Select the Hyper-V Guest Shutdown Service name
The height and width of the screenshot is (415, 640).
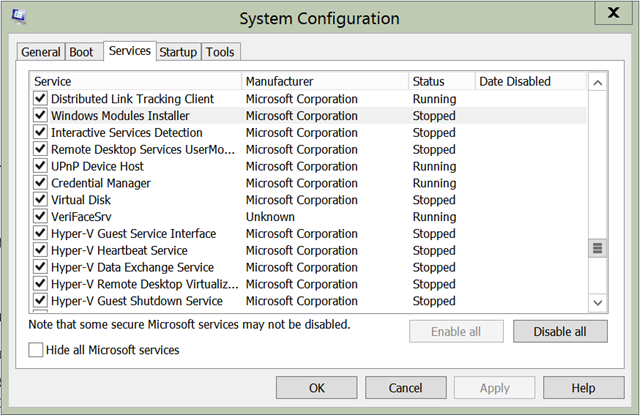coord(137,301)
